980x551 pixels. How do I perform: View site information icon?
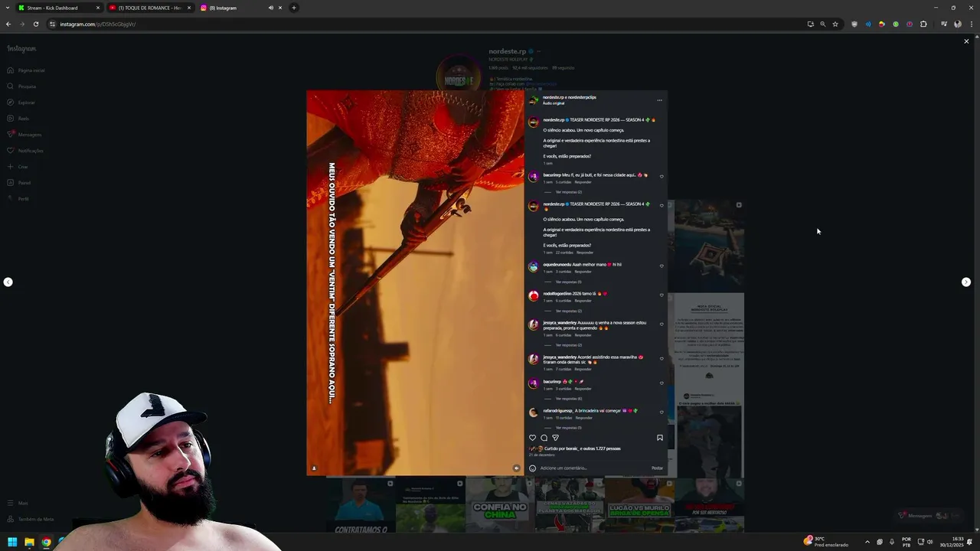(52, 24)
